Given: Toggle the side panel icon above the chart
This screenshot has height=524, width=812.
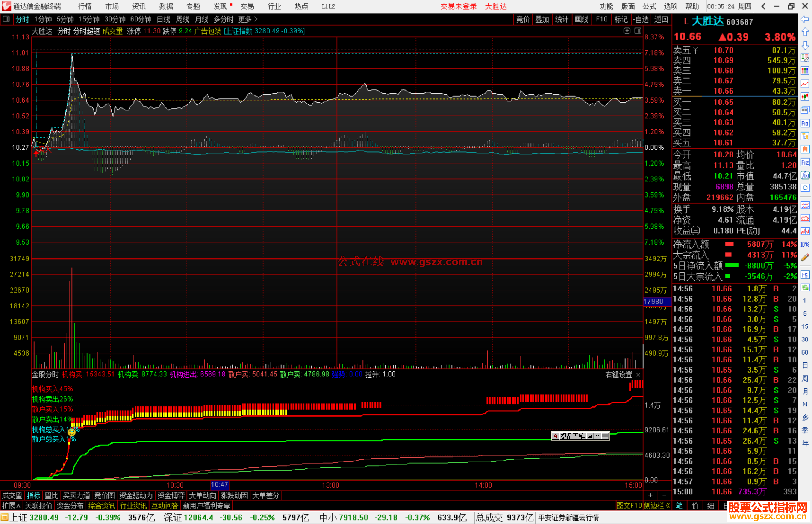Looking at the screenshot, I should pos(638,31).
